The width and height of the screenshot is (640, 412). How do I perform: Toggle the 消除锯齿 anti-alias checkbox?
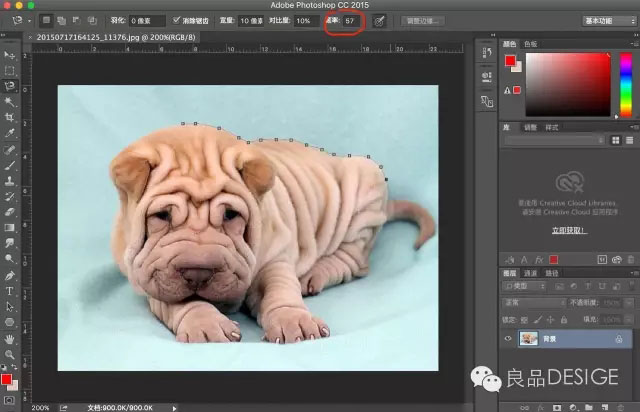pyautogui.click(x=177, y=20)
